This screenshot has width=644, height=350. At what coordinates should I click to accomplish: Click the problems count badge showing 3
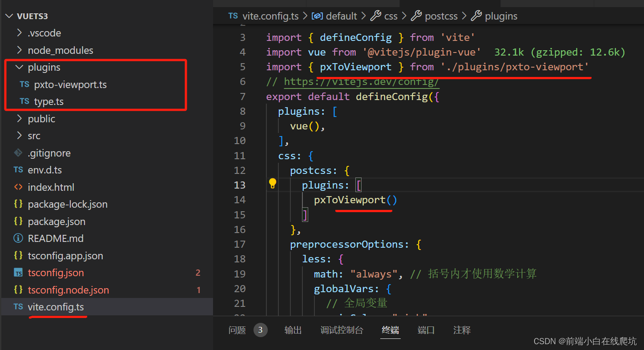pos(261,330)
